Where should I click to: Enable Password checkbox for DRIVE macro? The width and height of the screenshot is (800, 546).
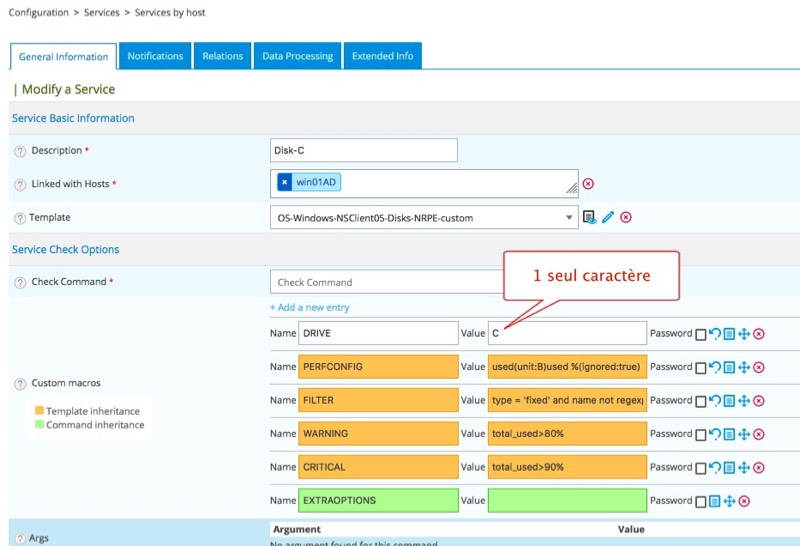[x=700, y=333]
